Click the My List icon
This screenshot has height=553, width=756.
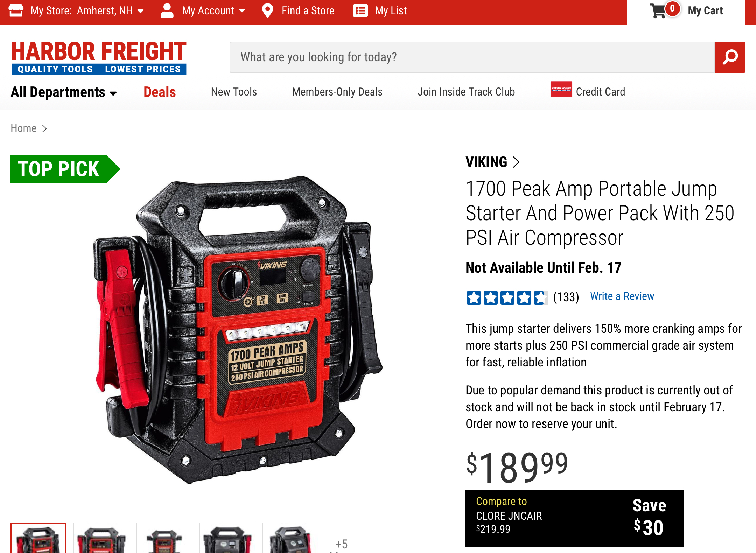click(x=360, y=10)
